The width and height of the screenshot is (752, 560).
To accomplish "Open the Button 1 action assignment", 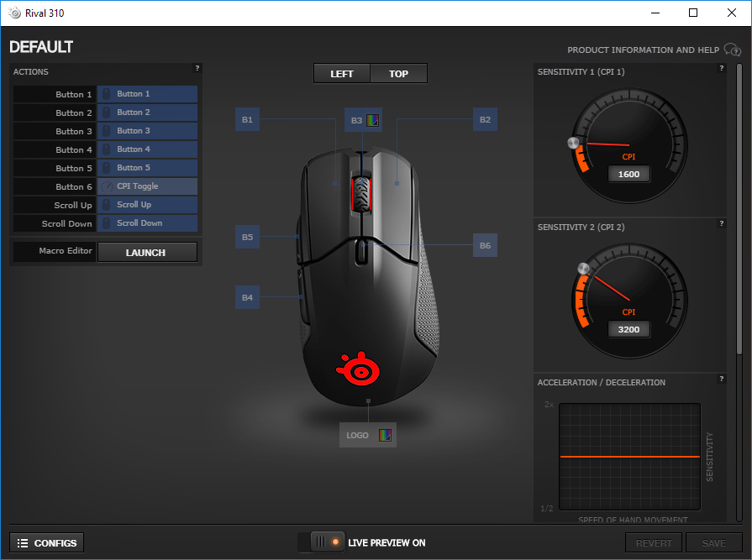I will coord(147,94).
